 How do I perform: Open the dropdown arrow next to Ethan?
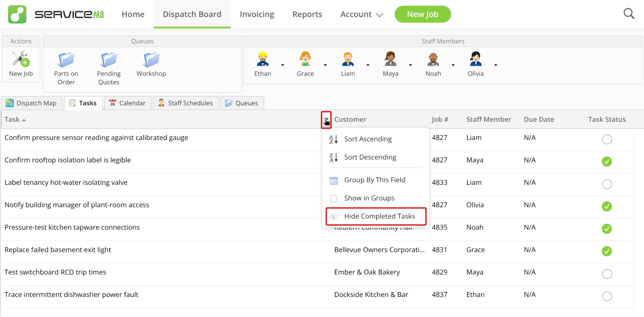tap(282, 65)
